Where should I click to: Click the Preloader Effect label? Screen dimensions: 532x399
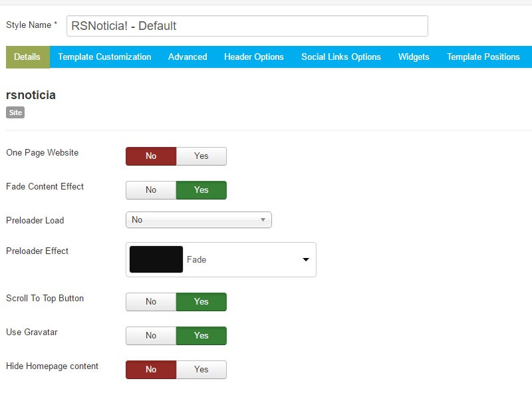37,251
